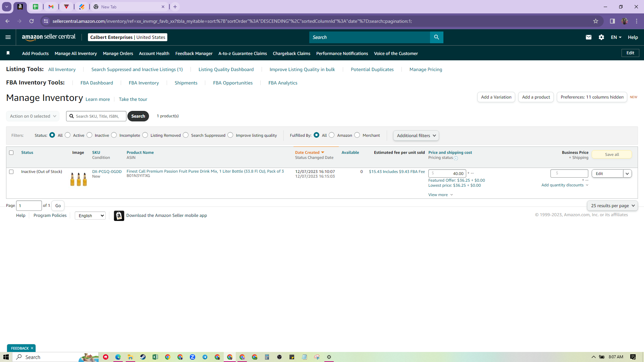Expand Add quantity discounts
Image resolution: width=644 pixels, height=362 pixels.
565,185
